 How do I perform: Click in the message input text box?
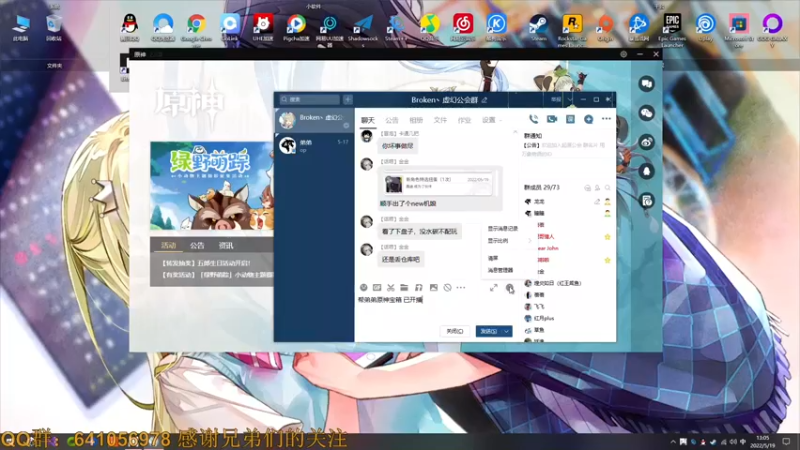[435, 309]
